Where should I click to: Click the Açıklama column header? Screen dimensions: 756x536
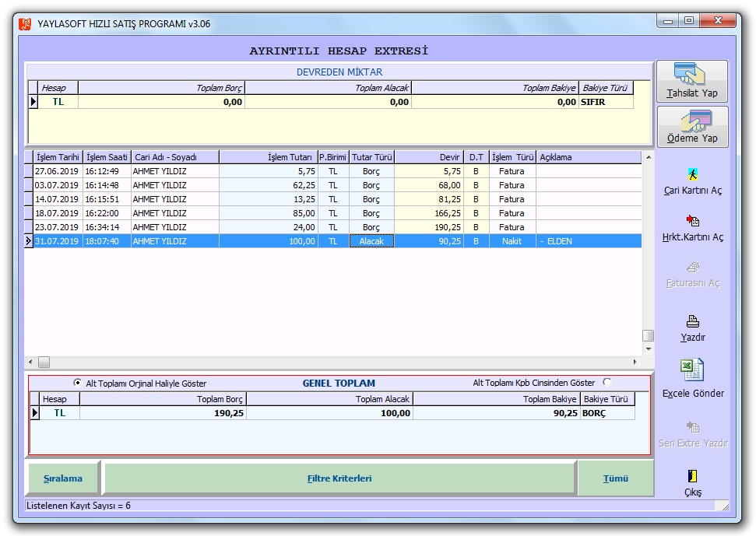[589, 157]
